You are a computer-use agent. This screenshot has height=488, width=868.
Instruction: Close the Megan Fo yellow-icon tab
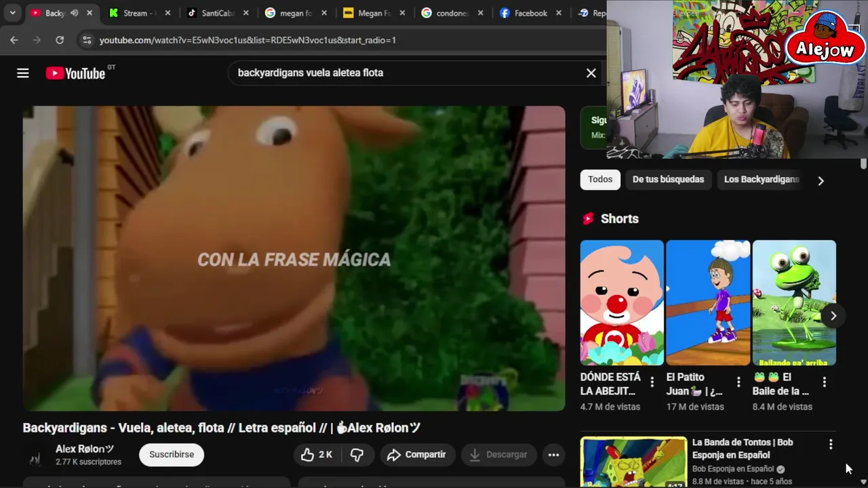402,13
